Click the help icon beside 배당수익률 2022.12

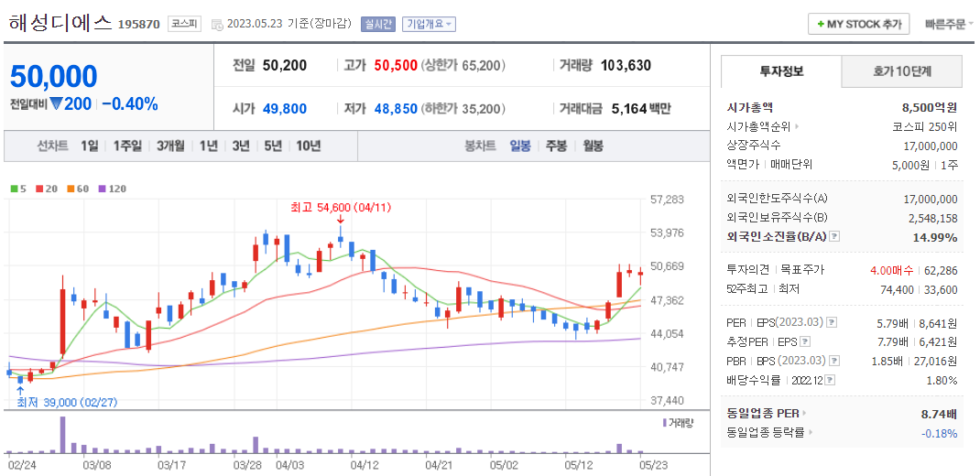tap(830, 380)
